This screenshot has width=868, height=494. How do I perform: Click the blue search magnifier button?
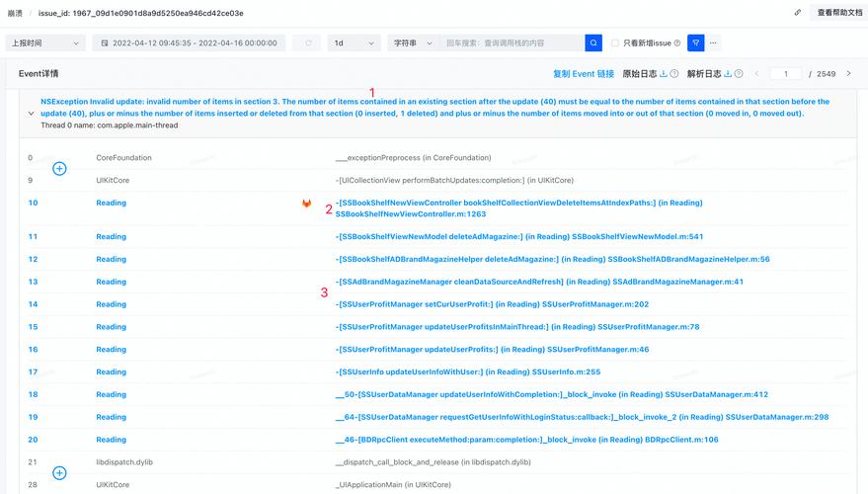point(593,43)
